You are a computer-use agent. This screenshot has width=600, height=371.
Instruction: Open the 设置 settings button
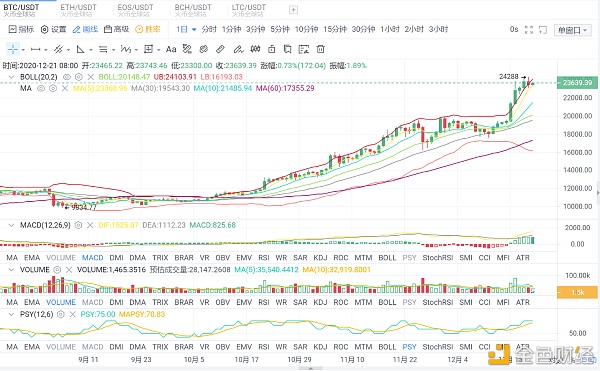(54, 29)
